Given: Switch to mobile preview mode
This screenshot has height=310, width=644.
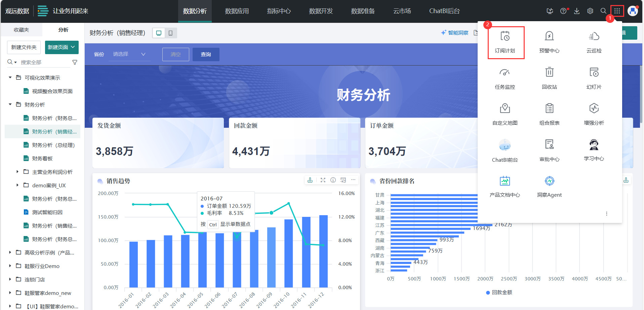Looking at the screenshot, I should pyautogui.click(x=171, y=33).
